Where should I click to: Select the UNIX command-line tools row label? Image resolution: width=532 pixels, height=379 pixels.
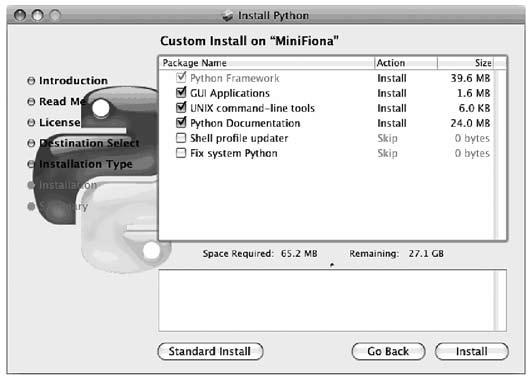click(252, 108)
